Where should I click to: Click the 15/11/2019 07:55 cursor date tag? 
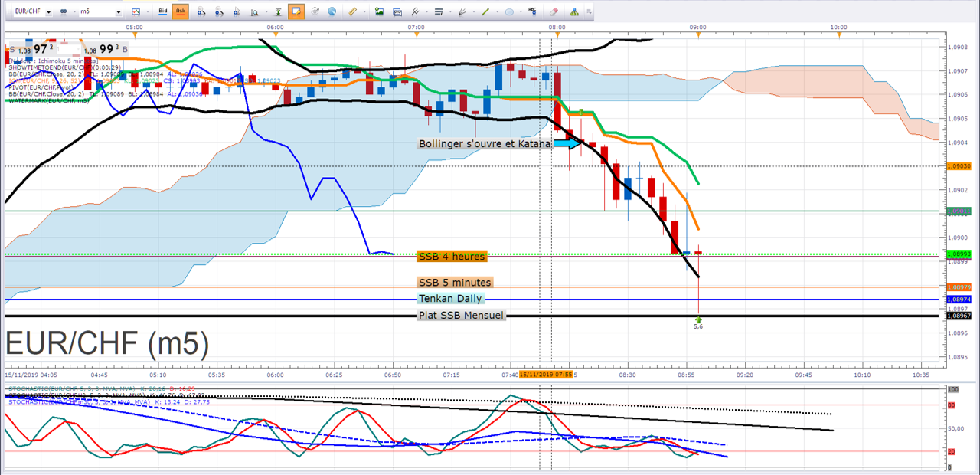pyautogui.click(x=547, y=375)
